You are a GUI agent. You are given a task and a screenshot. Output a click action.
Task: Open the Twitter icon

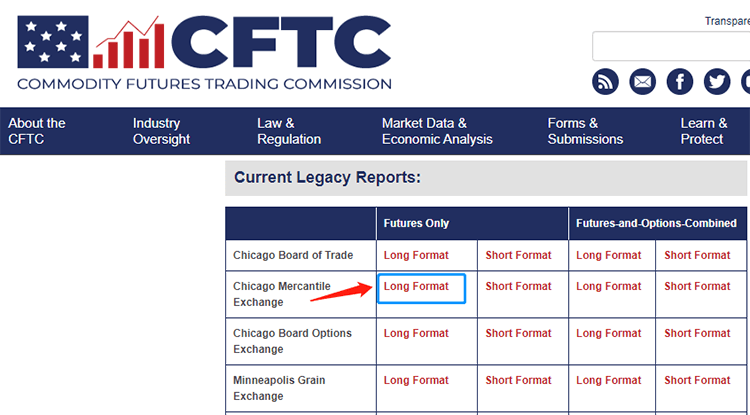717,81
